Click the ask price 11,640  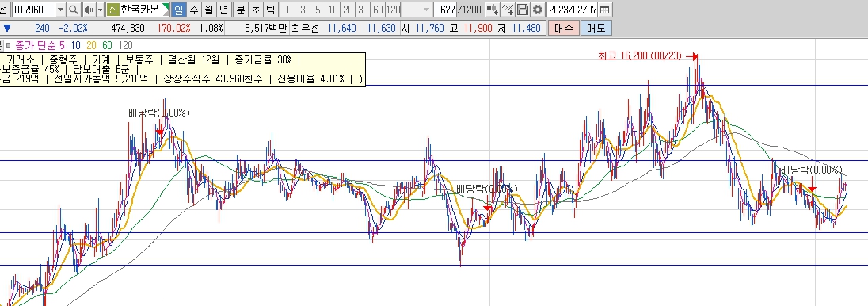tap(341, 28)
